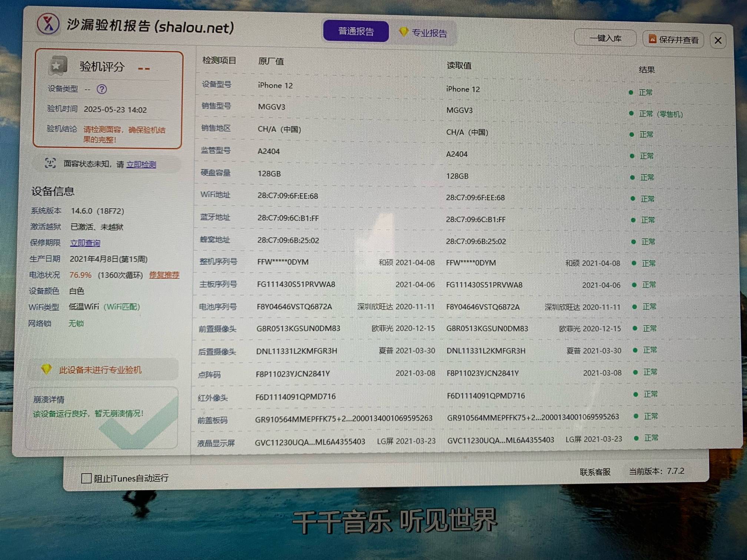Viewport: 747px width, 560px height.
Task: Select mainboard serial FG111430S51PRVWA8 factory value
Action: coord(296,284)
